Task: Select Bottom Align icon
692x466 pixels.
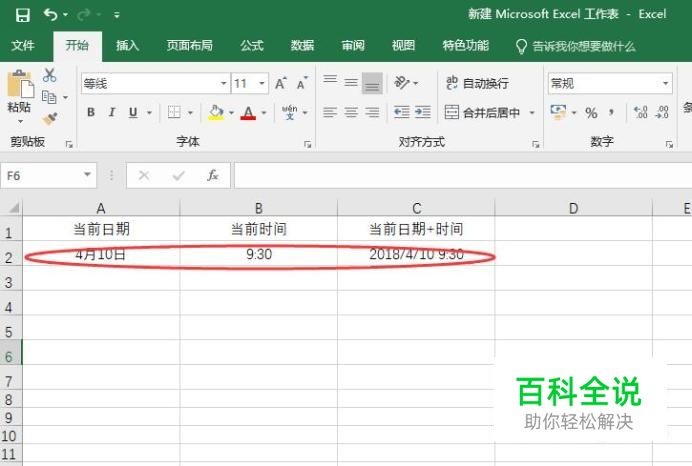Action: click(372, 83)
